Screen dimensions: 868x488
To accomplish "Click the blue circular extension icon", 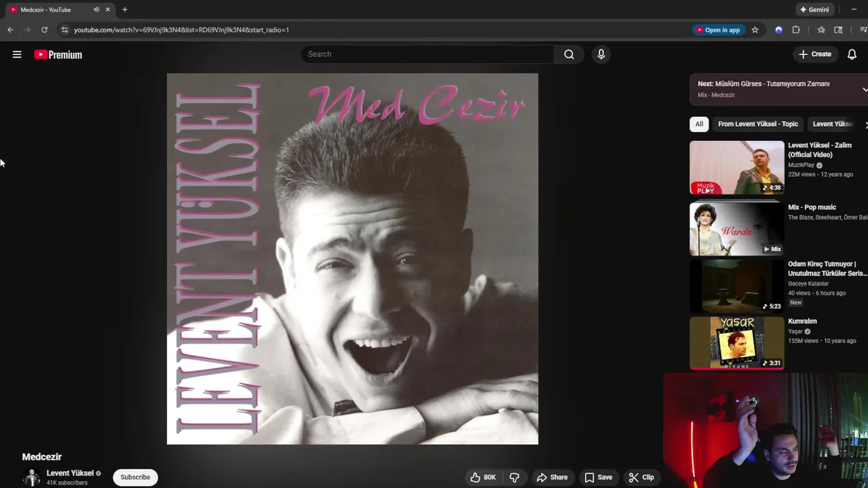I will tap(778, 30).
